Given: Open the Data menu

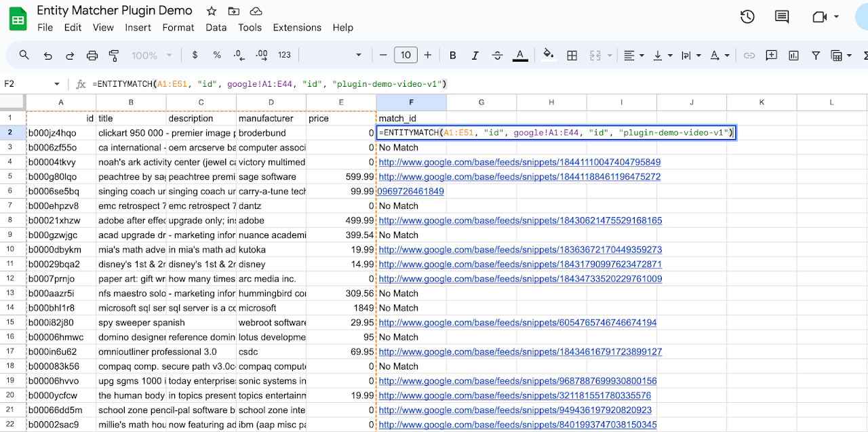Looking at the screenshot, I should pos(216,28).
